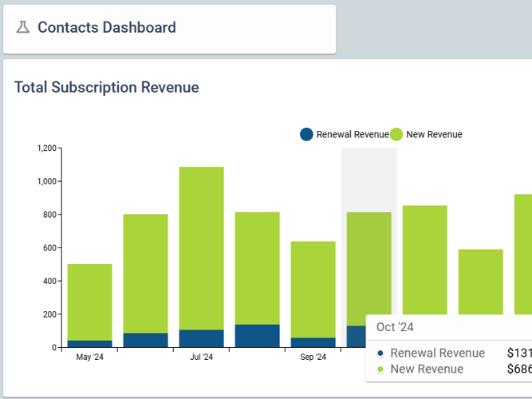Viewport: 532px width, 399px height.
Task: Click the green New Revenue legend circle
Action: 396,134
